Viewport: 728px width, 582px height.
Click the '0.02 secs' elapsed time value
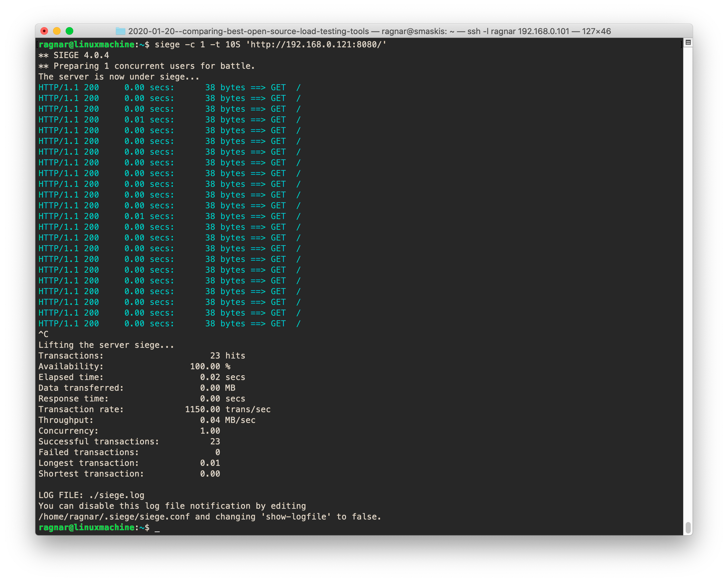point(223,377)
